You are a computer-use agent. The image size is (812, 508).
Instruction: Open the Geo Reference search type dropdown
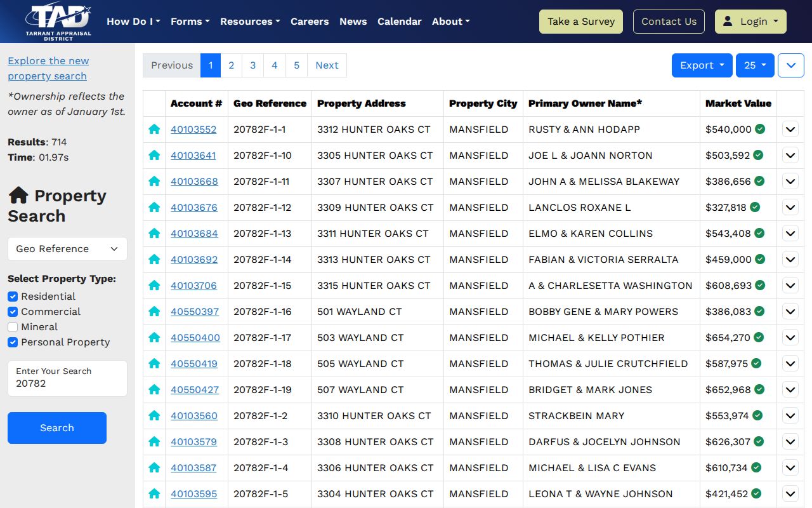pos(67,249)
